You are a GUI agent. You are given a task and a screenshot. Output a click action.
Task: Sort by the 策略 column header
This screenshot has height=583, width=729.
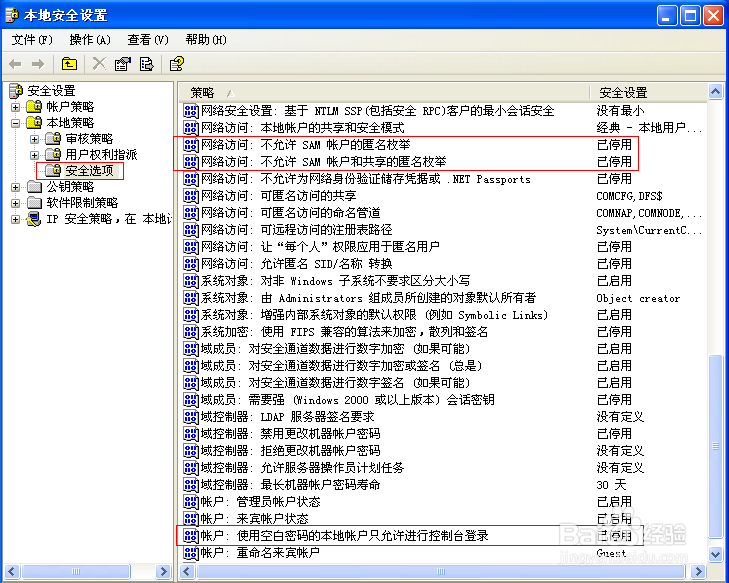click(384, 93)
